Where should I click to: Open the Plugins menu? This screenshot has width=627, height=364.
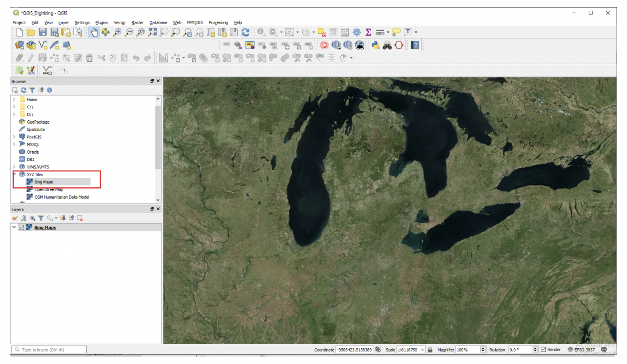[102, 23]
